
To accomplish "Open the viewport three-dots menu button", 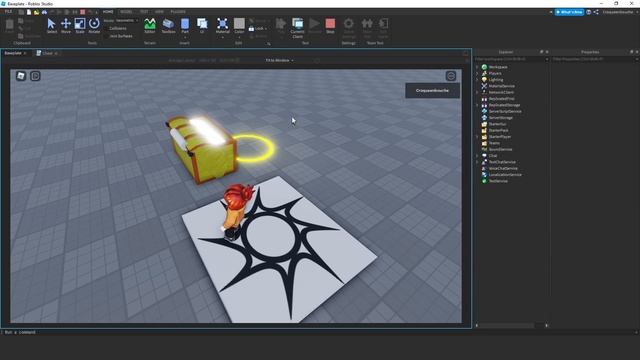I will [451, 76].
